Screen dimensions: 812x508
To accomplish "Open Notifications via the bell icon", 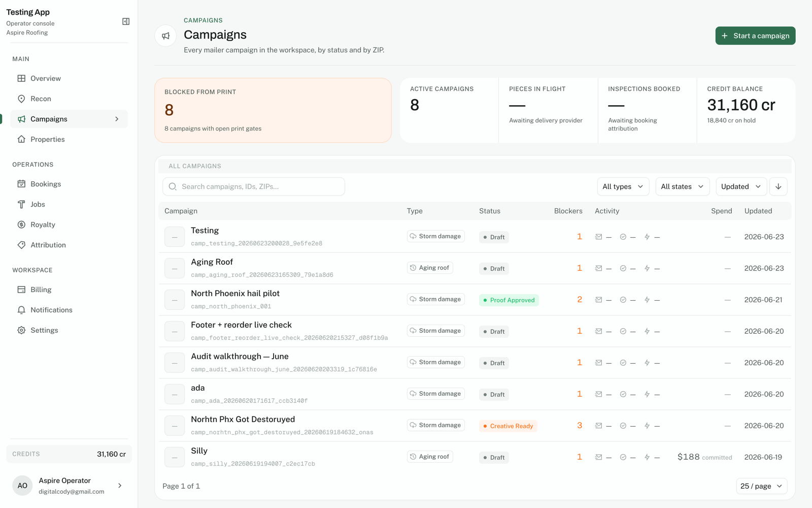I will point(21,310).
